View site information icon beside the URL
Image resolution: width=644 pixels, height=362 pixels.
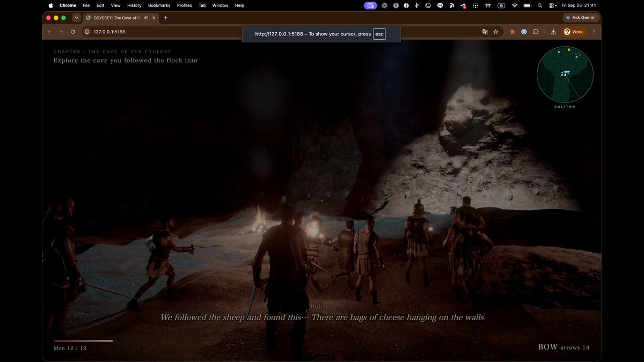[x=86, y=32]
